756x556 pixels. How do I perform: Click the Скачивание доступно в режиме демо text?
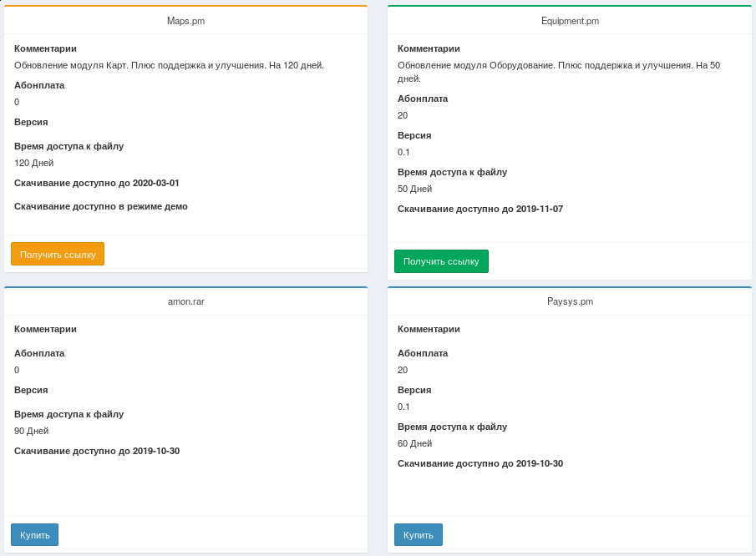point(101,206)
